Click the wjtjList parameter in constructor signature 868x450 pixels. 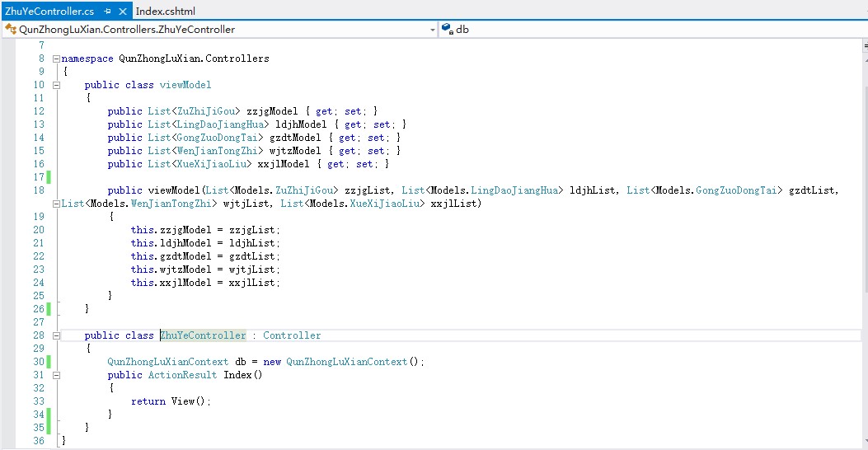(246, 204)
